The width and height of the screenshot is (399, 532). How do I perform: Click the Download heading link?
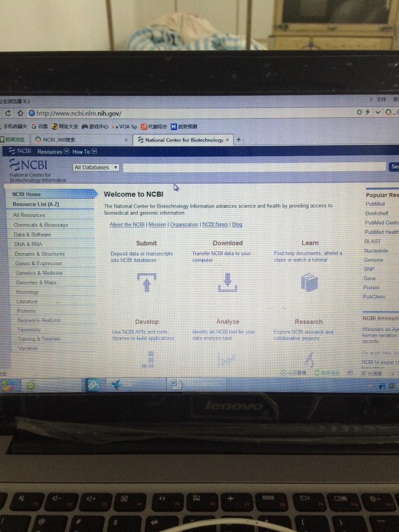[228, 243]
